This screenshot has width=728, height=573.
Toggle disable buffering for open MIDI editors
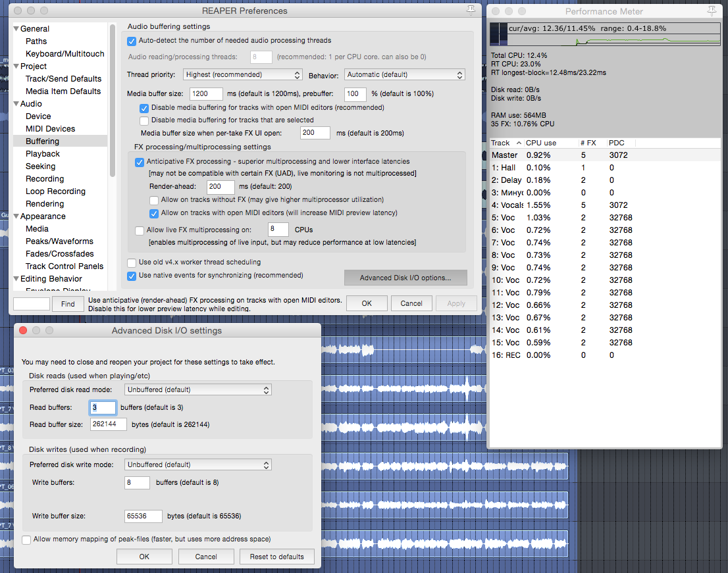click(144, 108)
